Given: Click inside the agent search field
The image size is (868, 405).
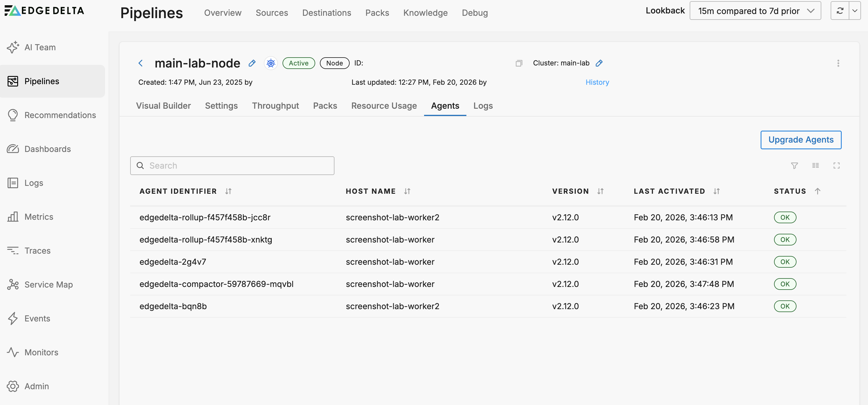Looking at the screenshot, I should pos(232,166).
